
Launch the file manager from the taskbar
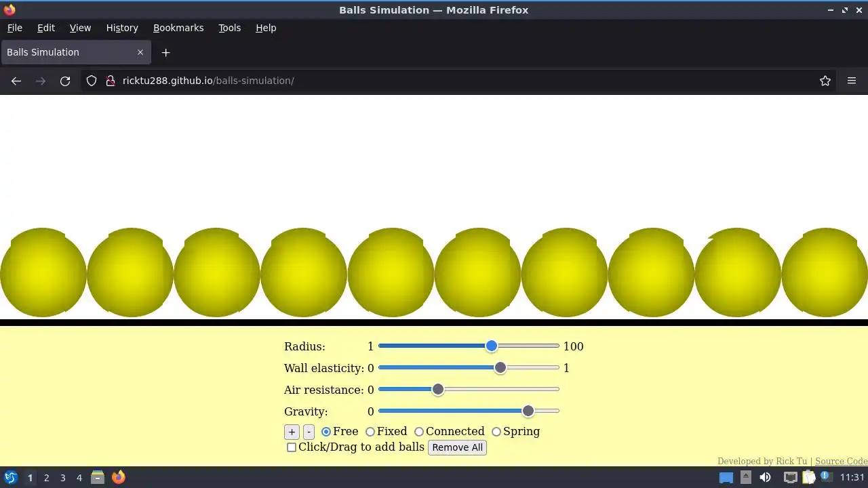pos(98,477)
